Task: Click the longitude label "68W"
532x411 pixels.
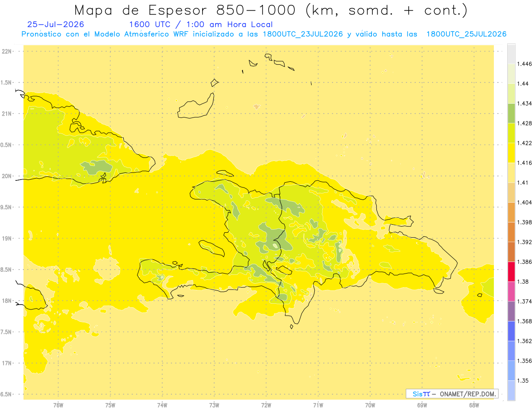Action: (474, 405)
